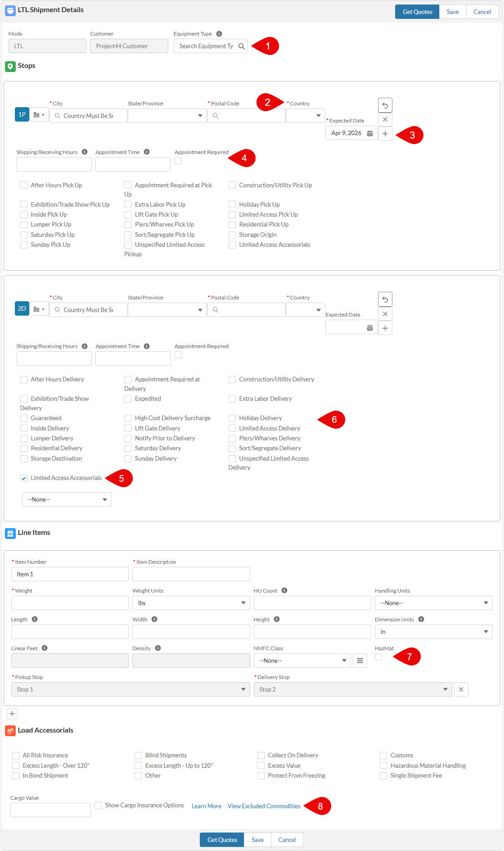Click the Weight input field

tap(70, 603)
